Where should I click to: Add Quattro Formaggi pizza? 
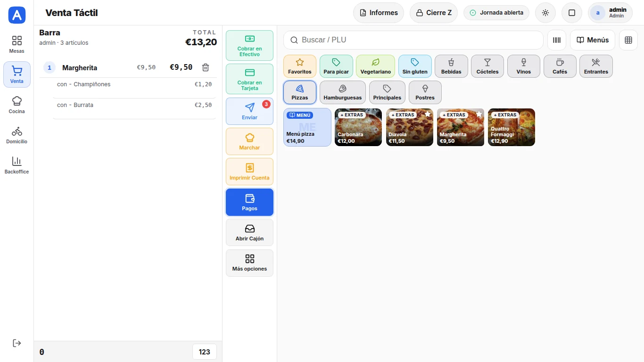pos(512,127)
